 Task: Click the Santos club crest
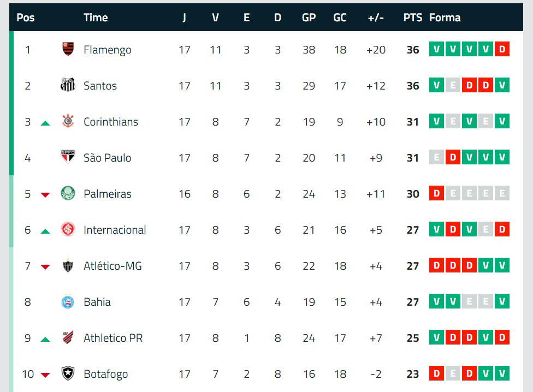click(x=68, y=85)
